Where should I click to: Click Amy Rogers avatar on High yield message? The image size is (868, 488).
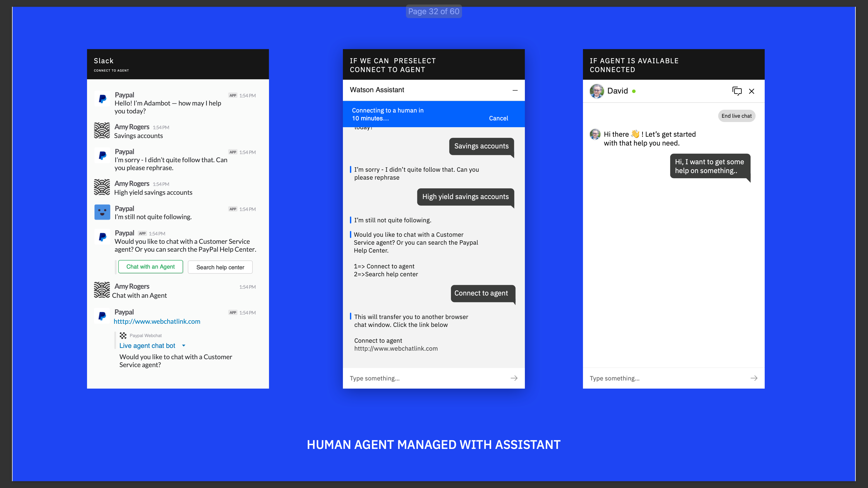coord(102,187)
